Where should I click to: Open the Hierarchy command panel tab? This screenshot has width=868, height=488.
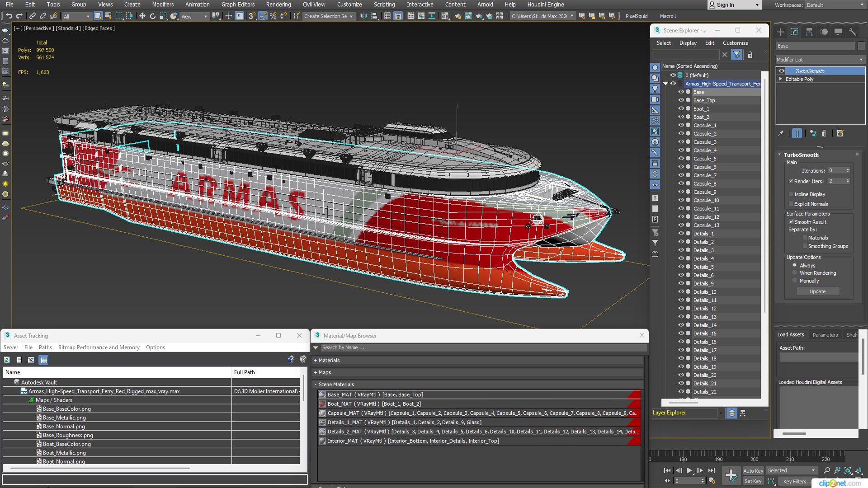coord(809,32)
